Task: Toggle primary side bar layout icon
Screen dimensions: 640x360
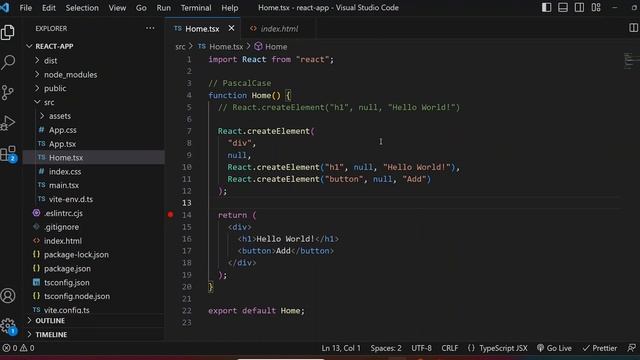Action: (547, 7)
